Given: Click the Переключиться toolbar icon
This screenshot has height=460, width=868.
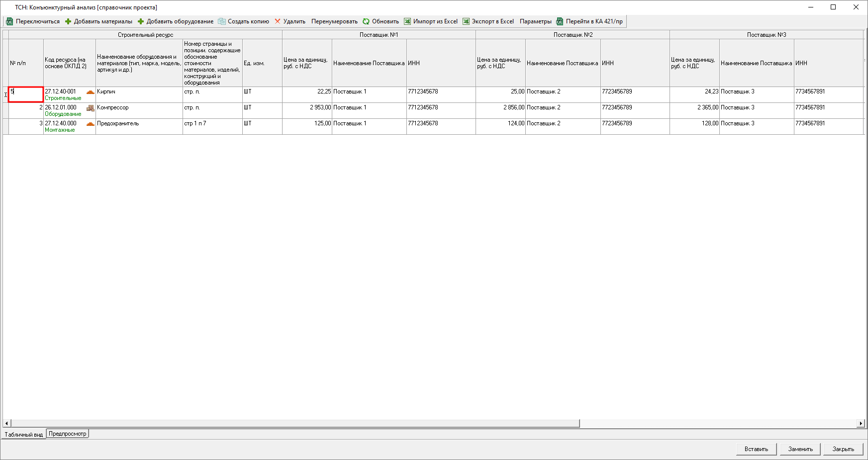Looking at the screenshot, I should click(x=9, y=21).
